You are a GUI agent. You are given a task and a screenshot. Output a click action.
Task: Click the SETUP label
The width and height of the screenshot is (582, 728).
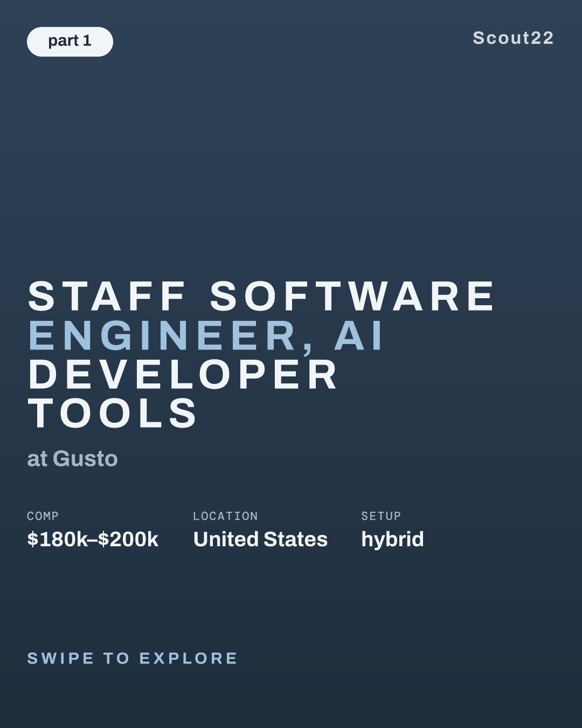381,516
